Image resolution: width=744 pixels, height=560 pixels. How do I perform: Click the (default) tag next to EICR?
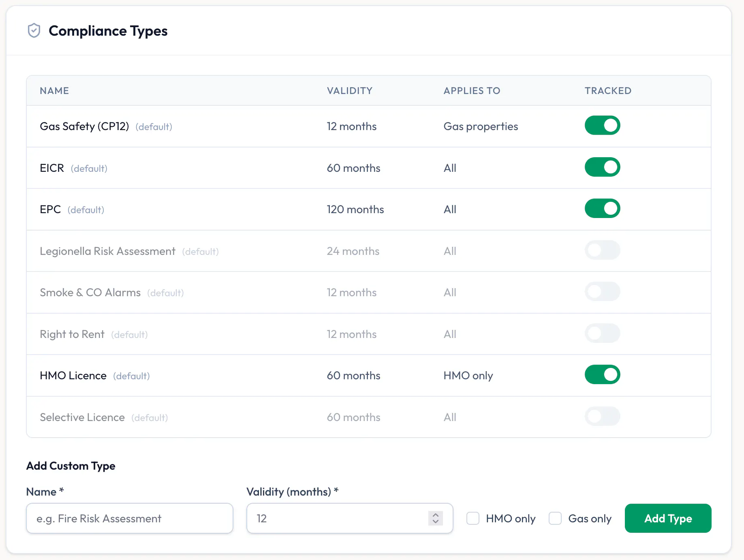click(89, 169)
